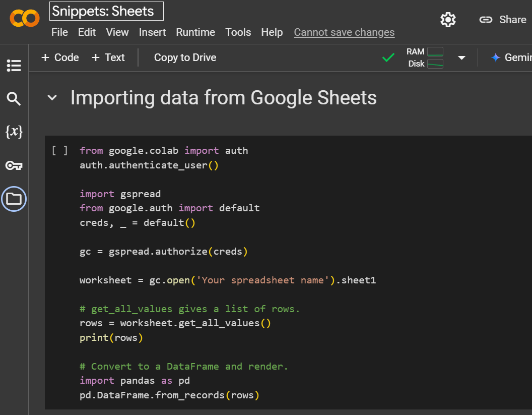Open the variables {x} panel
Screen dimensions: 532x415
14,132
